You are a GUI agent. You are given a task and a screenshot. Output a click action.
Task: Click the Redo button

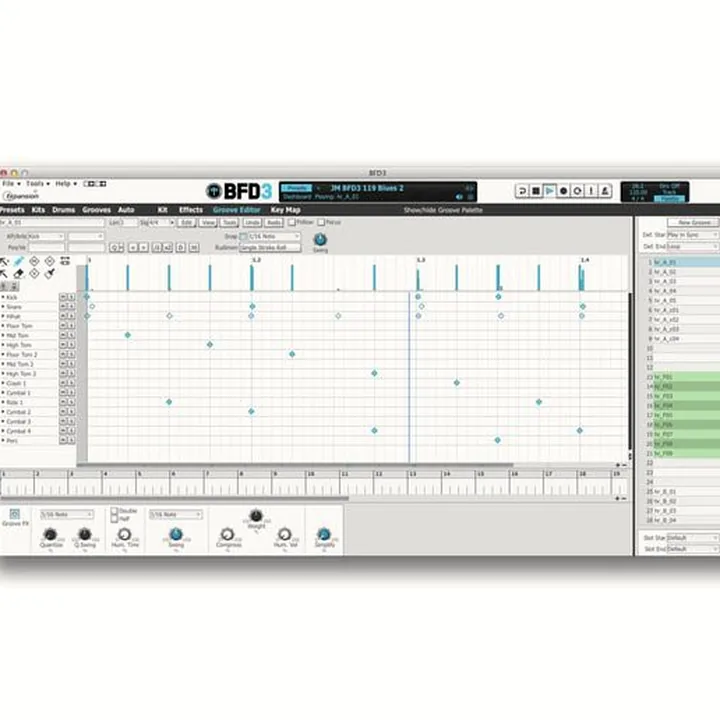tap(274, 223)
